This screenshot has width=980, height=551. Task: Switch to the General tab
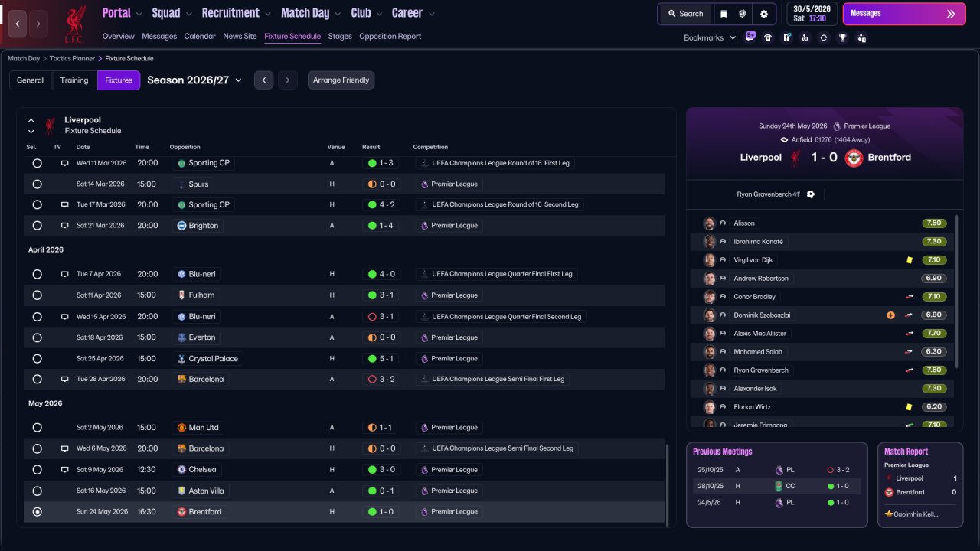point(31,80)
